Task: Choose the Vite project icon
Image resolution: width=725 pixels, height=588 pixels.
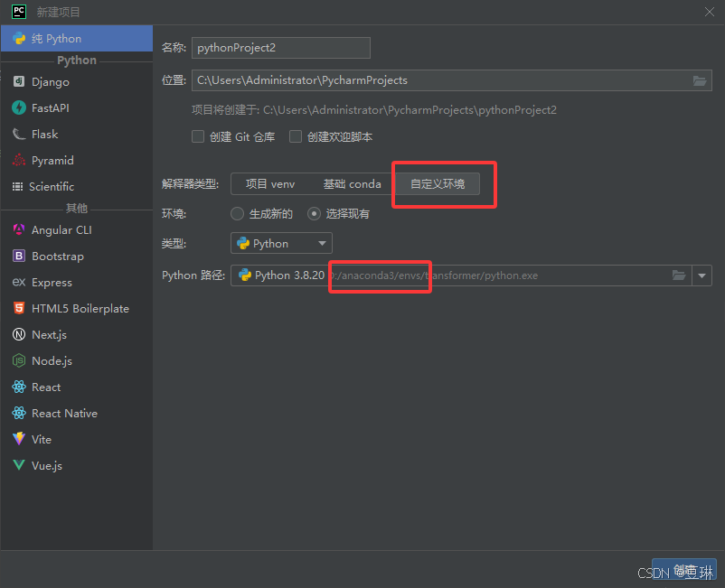Action: coord(19,439)
